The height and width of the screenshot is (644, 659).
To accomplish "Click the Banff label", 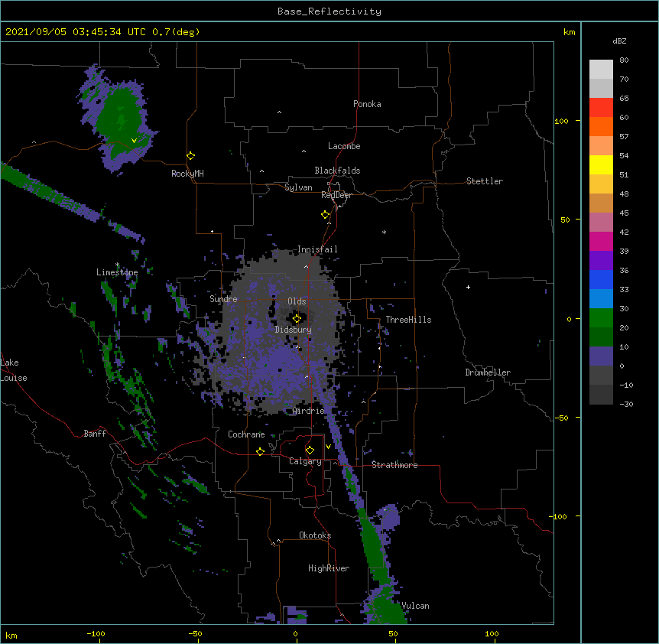I will (95, 434).
